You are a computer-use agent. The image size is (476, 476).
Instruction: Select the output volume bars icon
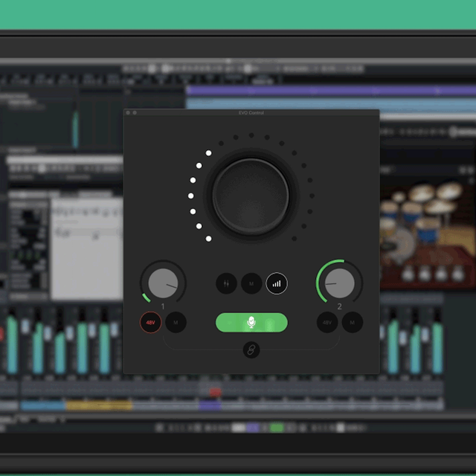pos(277,283)
